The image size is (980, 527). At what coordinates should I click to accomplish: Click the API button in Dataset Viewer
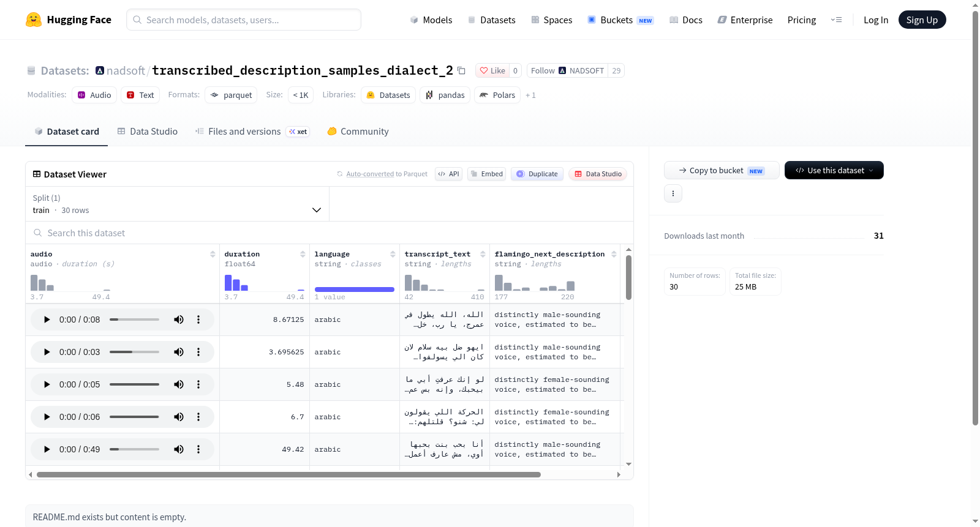point(449,174)
